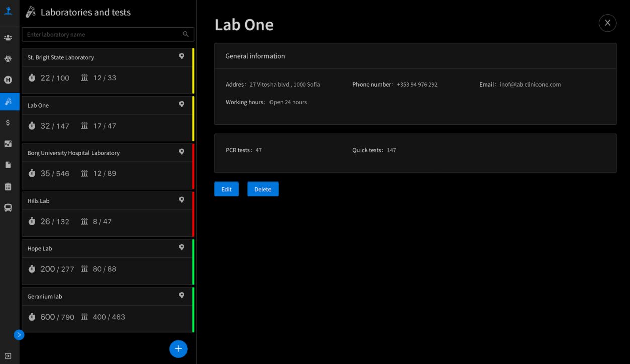Show Hope Lab location pin
630x364 pixels.
coord(182,247)
